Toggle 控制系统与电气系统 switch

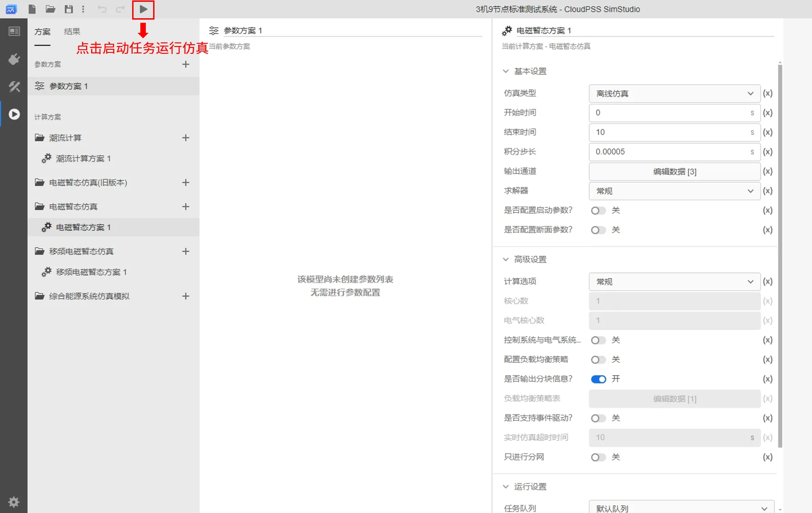[598, 340]
